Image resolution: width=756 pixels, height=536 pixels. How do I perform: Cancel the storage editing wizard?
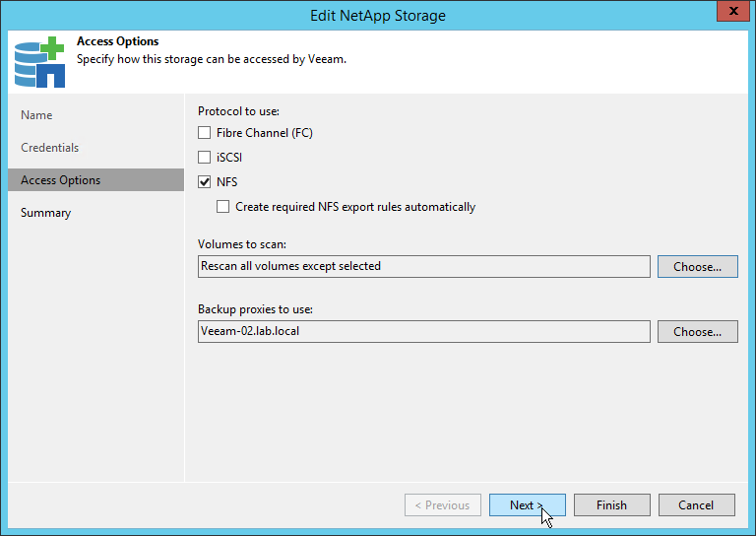(696, 505)
